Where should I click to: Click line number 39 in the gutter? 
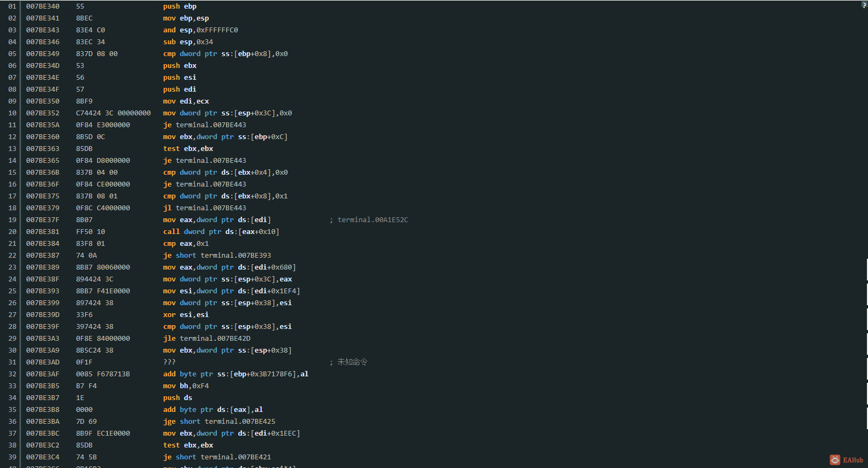[12, 457]
